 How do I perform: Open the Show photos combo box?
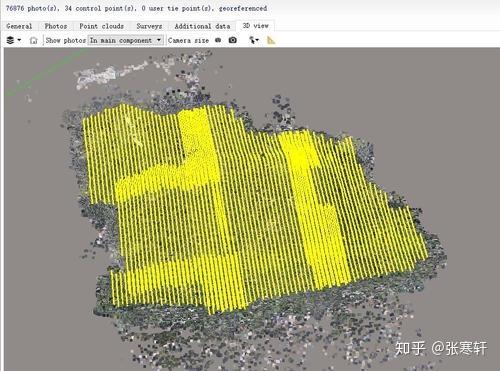126,40
